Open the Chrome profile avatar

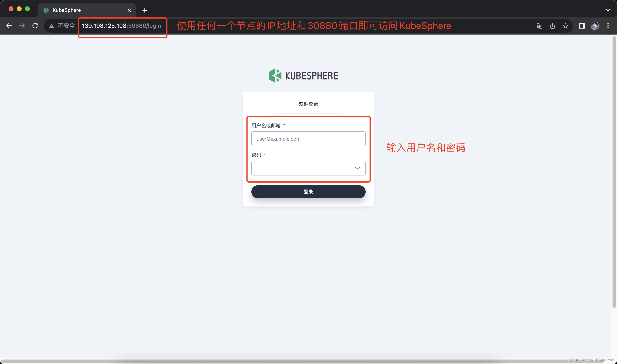595,26
